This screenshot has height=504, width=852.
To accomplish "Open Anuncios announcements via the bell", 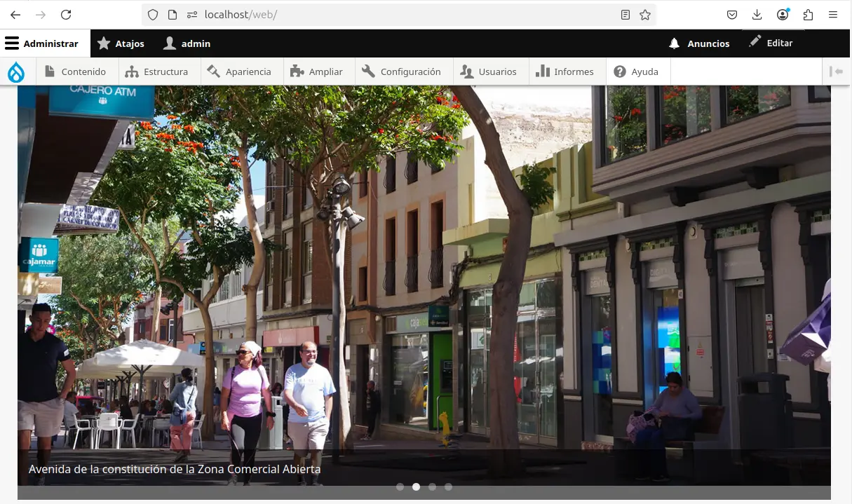I will (x=675, y=43).
